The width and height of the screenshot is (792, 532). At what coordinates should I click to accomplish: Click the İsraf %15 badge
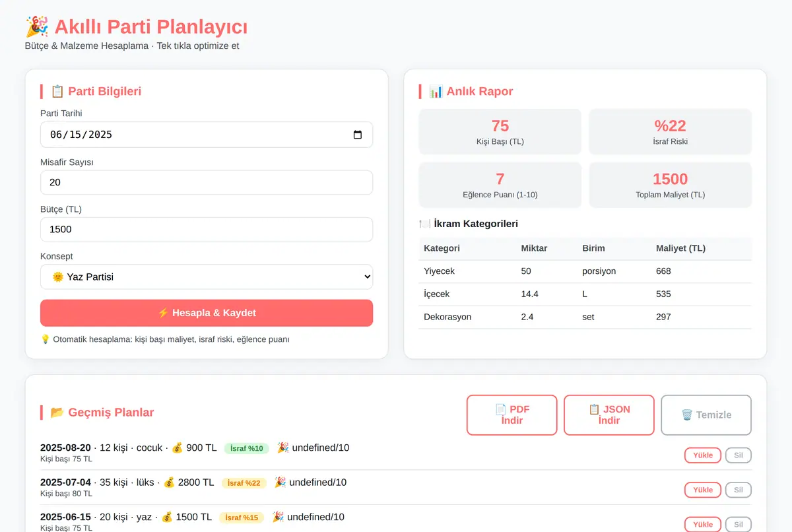[242, 517]
